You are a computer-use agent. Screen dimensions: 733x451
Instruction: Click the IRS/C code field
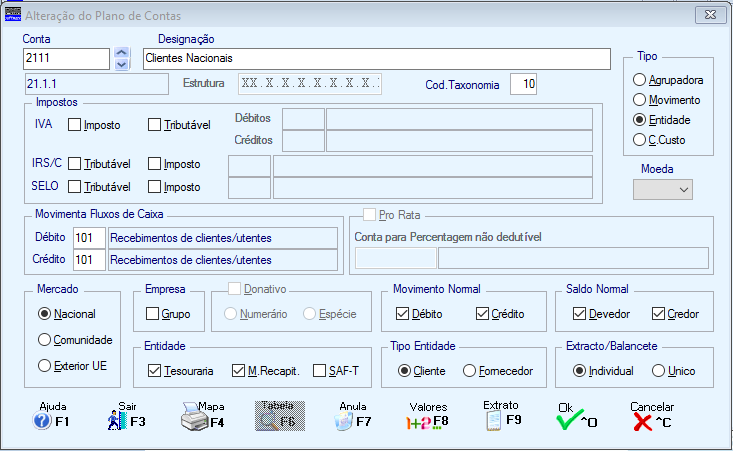[249, 166]
